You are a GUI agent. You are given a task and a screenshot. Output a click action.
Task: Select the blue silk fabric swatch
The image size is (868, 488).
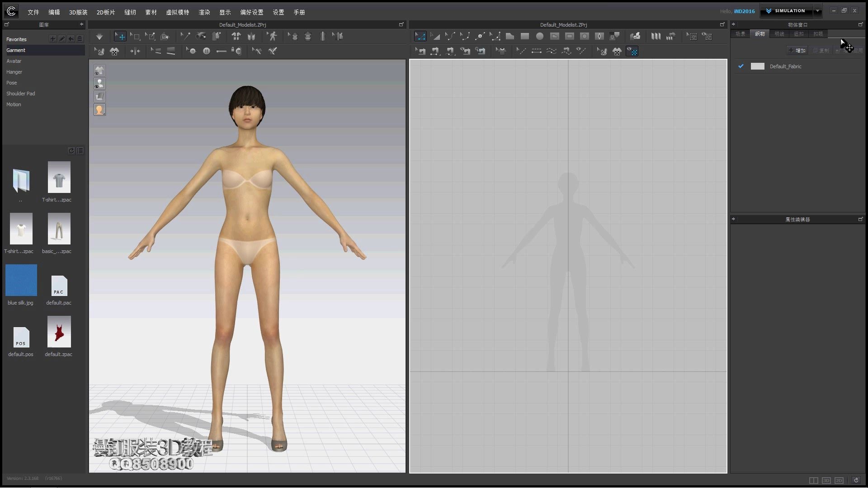pyautogui.click(x=21, y=281)
